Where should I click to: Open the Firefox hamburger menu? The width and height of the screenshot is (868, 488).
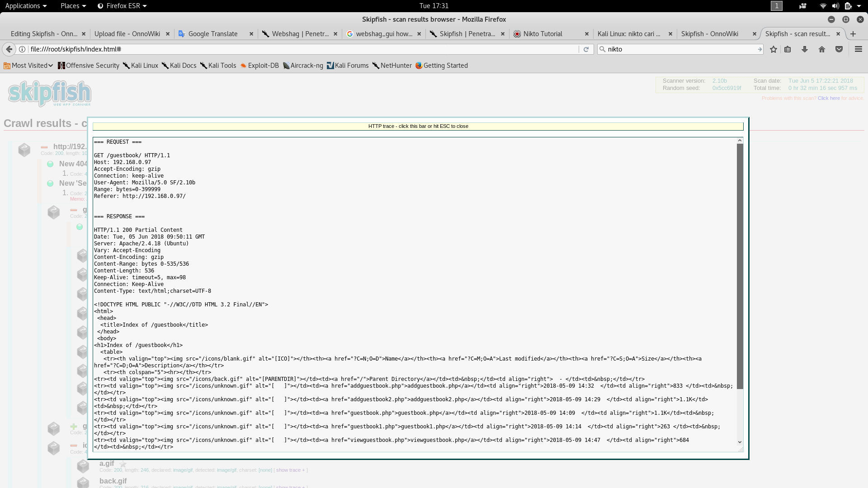[x=859, y=49]
